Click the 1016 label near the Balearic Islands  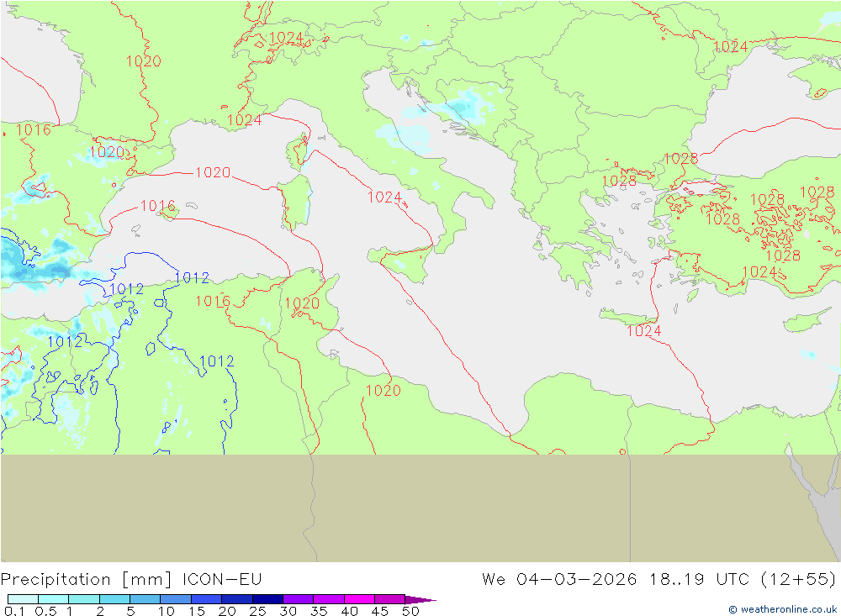(x=158, y=206)
